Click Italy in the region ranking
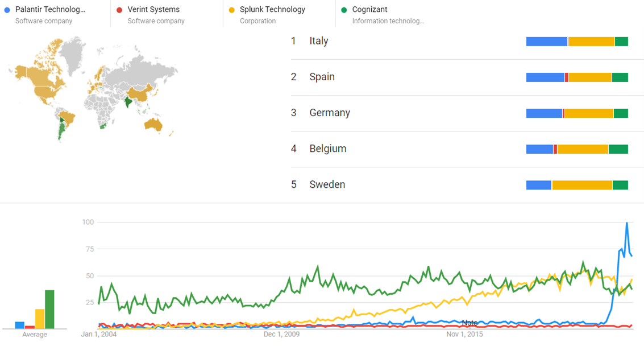 [319, 41]
